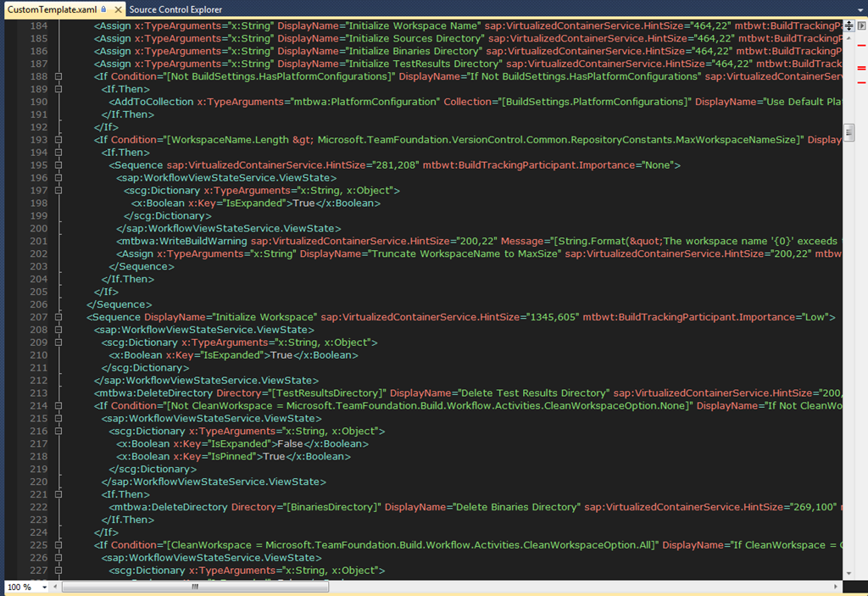Click the vertical scrollbar up arrow
This screenshot has width=868, height=596.
[849, 39]
